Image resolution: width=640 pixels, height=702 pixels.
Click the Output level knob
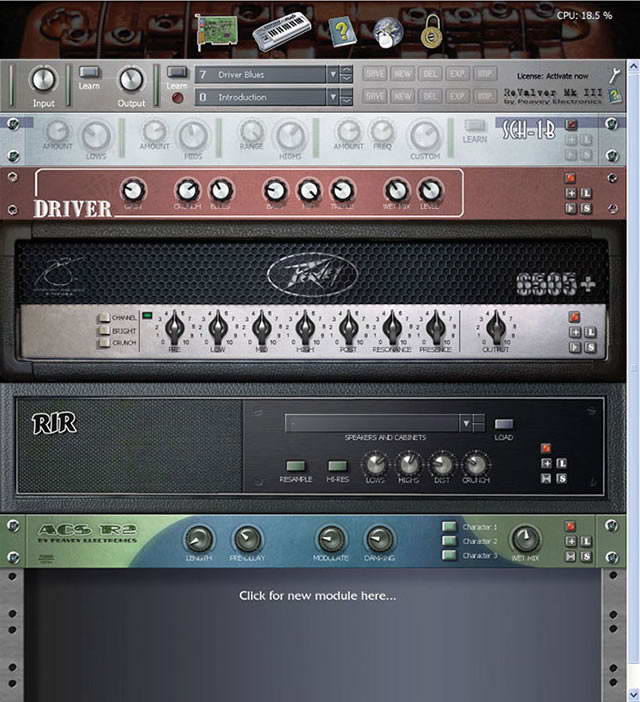tap(131, 80)
